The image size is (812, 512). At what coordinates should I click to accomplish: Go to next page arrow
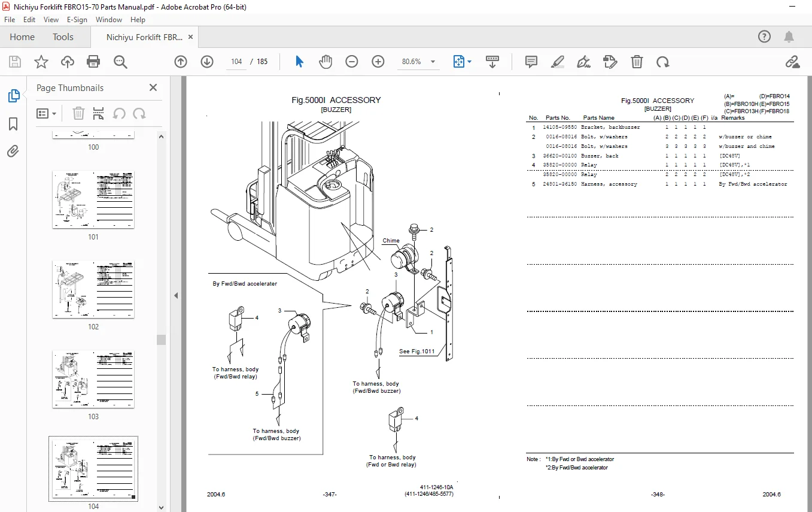(207, 62)
